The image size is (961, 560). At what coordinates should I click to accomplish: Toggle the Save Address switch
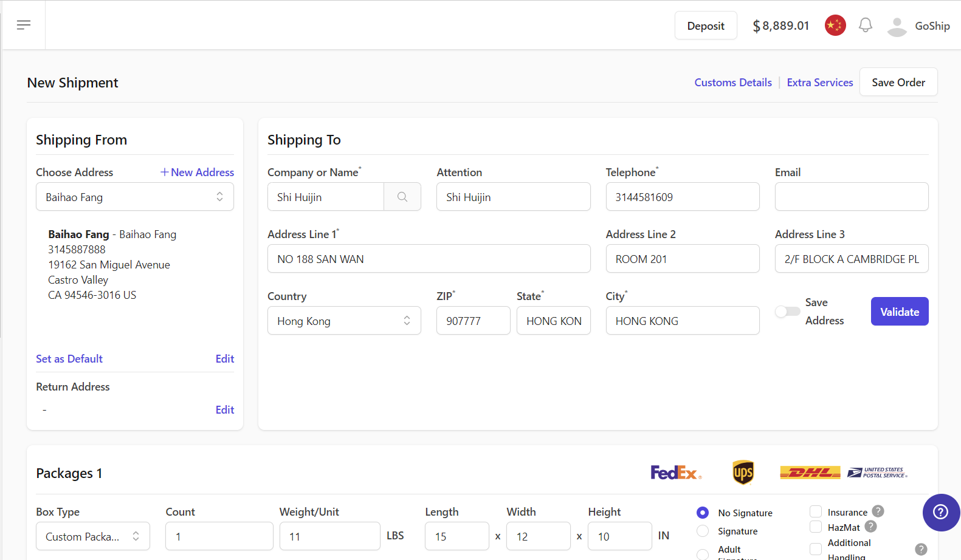pyautogui.click(x=788, y=312)
